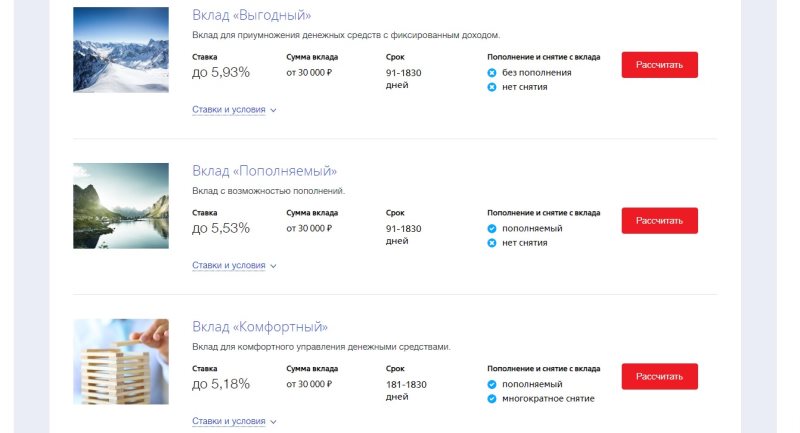
Task: Click the wooden blocks tower thumbnail
Action: [x=121, y=362]
